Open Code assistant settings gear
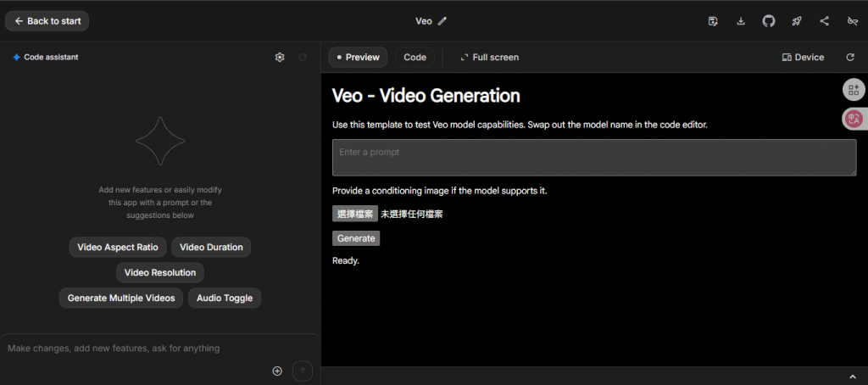868x385 pixels. (x=280, y=57)
